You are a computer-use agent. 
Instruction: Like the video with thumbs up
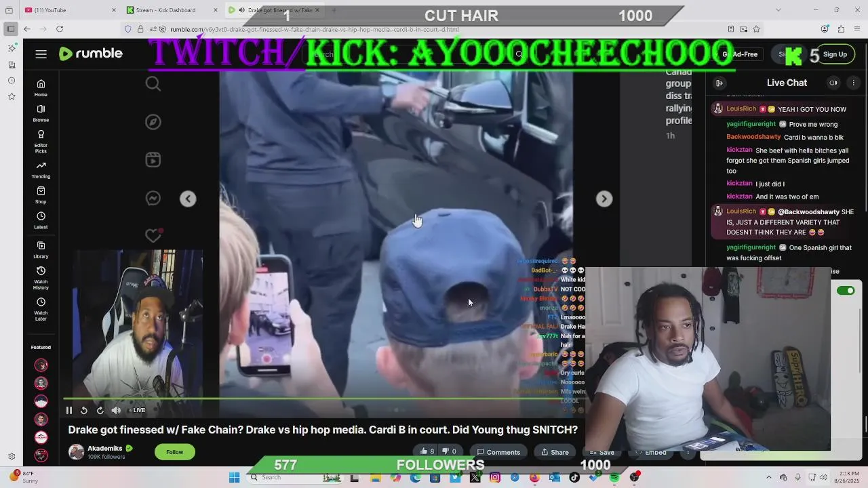coord(427,451)
